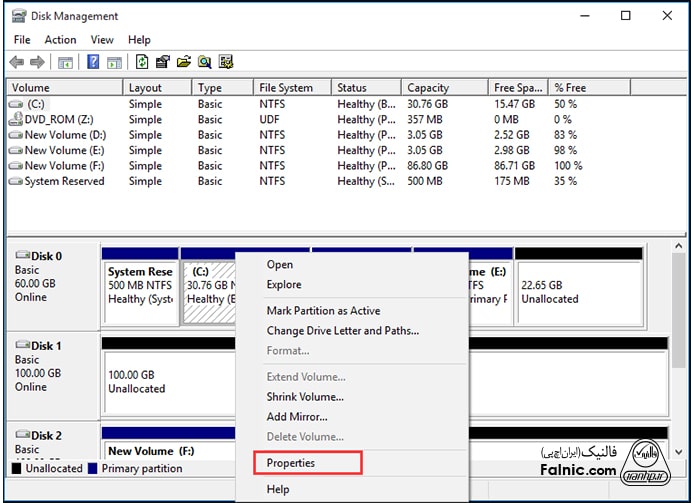Select the 22.65 GB Unallocated space block
The width and height of the screenshot is (694, 503).
578,291
